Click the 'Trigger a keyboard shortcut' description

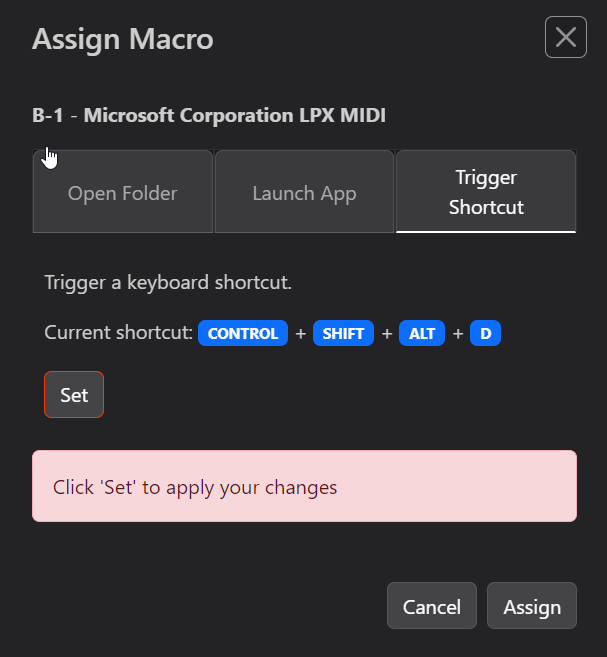[168, 283]
